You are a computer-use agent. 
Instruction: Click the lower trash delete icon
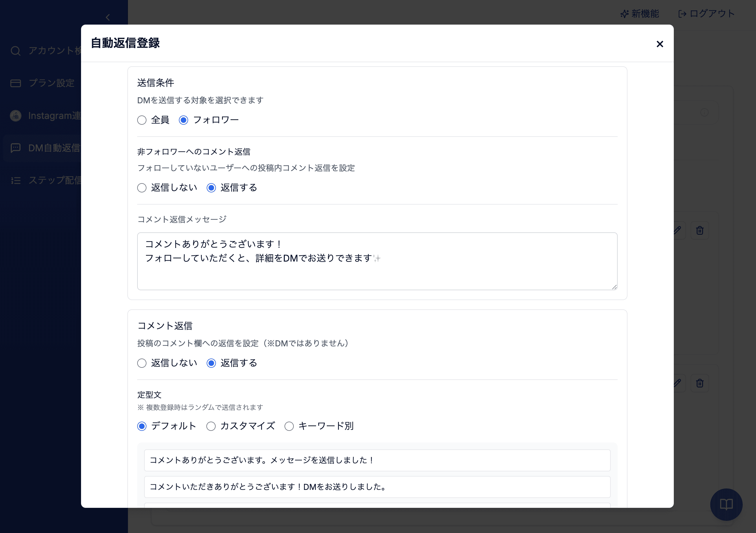point(700,383)
